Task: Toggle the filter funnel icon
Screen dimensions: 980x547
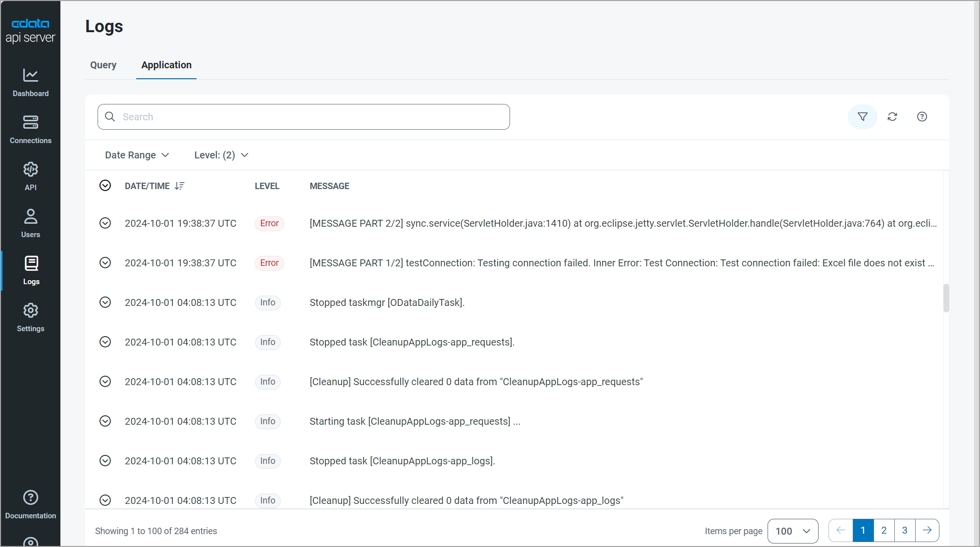Action: (862, 117)
